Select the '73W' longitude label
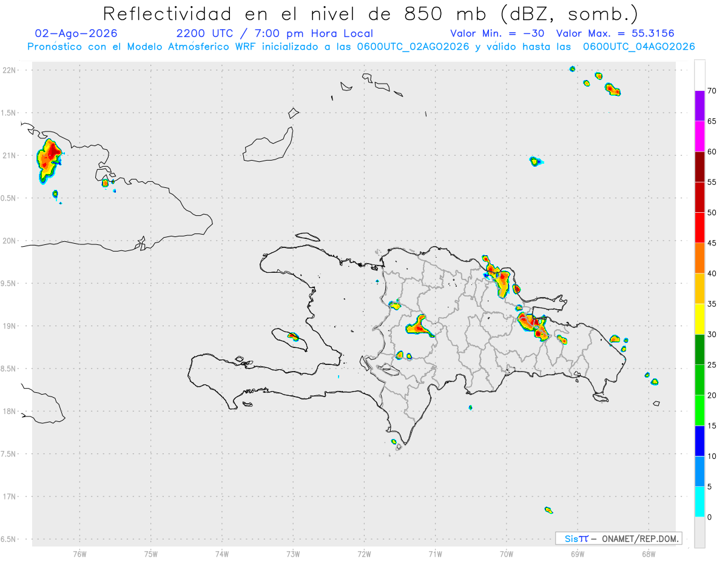This screenshot has width=728, height=562. (x=293, y=554)
